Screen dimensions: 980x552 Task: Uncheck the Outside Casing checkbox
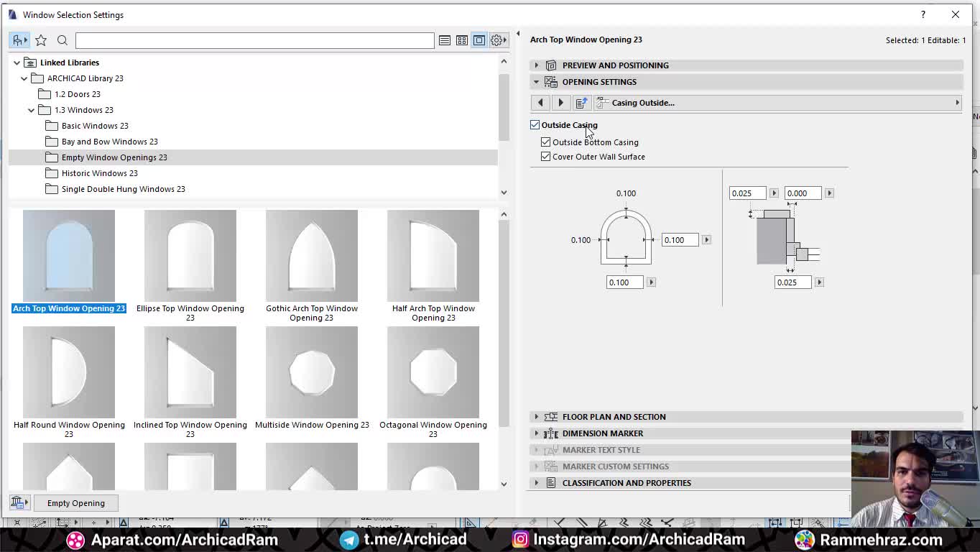535,125
